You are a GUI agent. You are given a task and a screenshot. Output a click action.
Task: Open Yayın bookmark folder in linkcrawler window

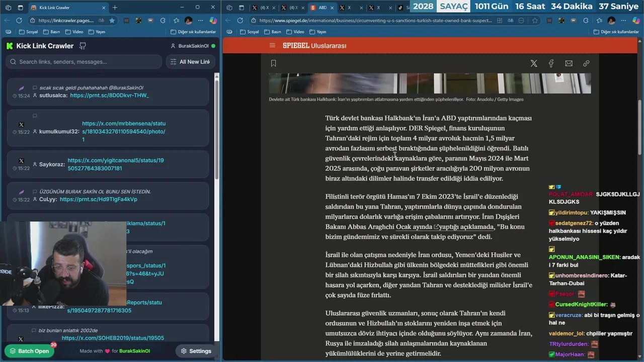97,32
